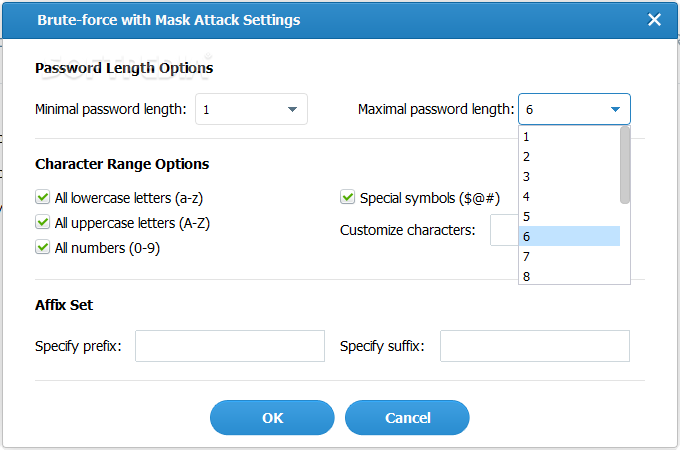Screen dimensions: 680x450
Task: Click the dropdown list scrollbar thumb
Action: pyautogui.click(x=625, y=164)
